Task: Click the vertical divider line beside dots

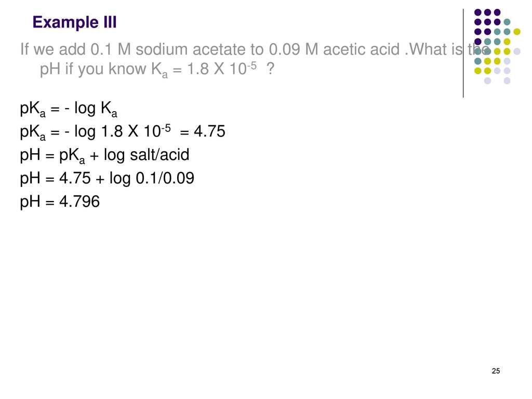Action: [463, 54]
